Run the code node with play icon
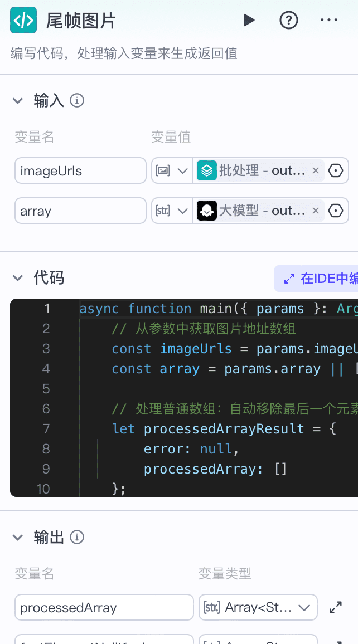The image size is (358, 644). (x=249, y=20)
